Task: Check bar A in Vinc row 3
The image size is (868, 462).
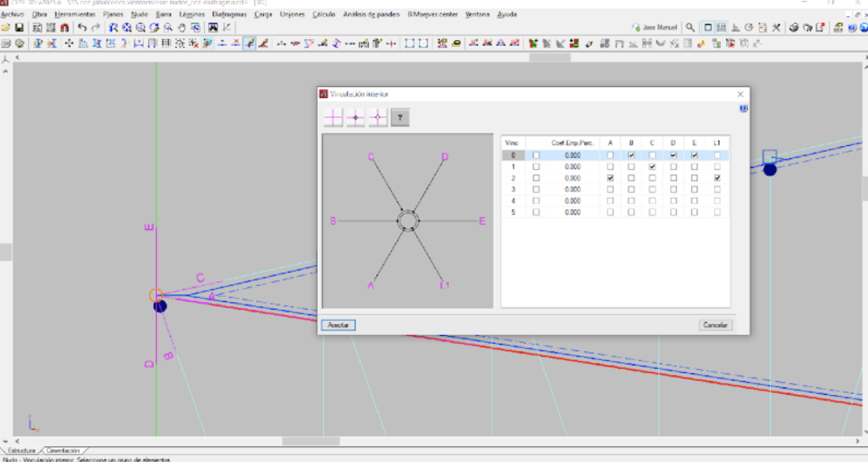Action: coord(610,189)
